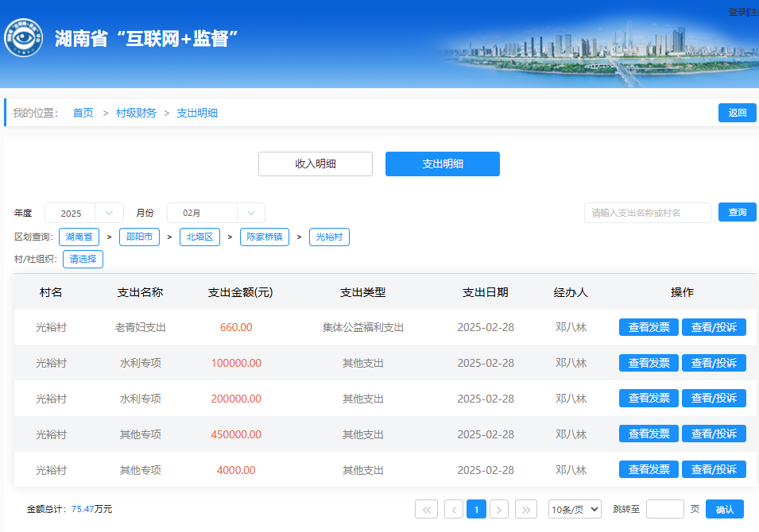The image size is (759, 532).
Task: View invoice for 100000.00 水利专项 row
Action: tap(649, 363)
